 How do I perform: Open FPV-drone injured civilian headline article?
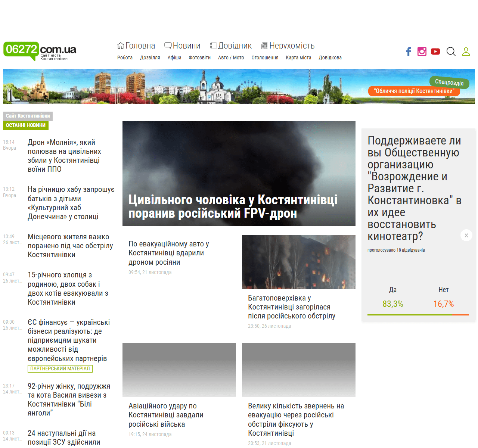point(233,206)
